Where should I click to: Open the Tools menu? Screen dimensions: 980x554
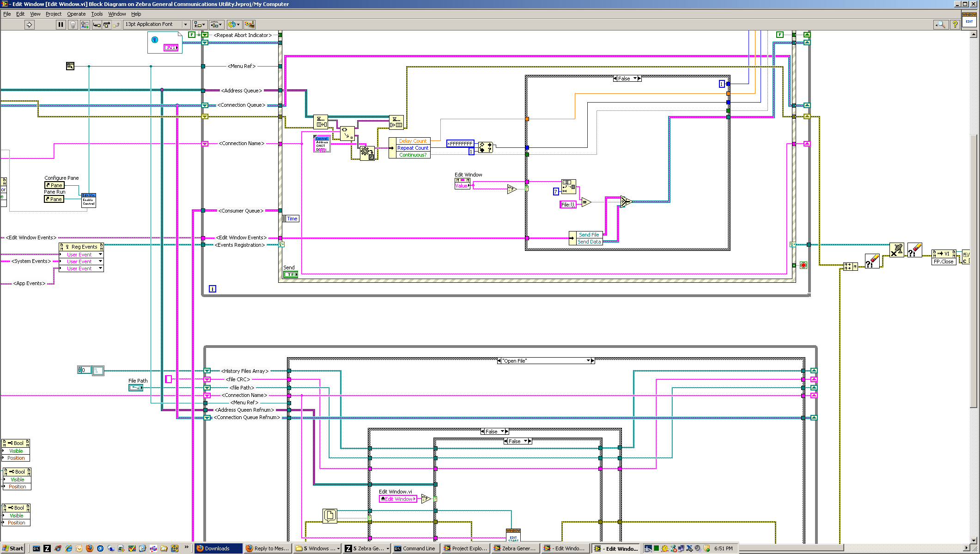[97, 14]
